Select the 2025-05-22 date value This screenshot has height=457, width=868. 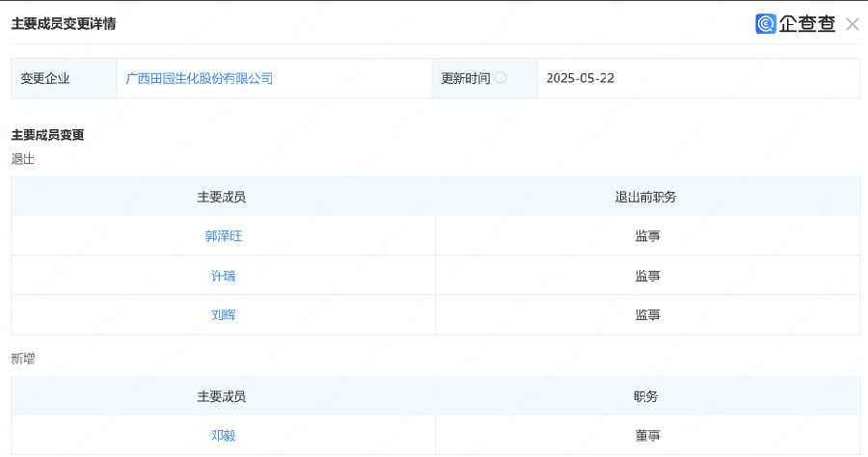click(581, 78)
